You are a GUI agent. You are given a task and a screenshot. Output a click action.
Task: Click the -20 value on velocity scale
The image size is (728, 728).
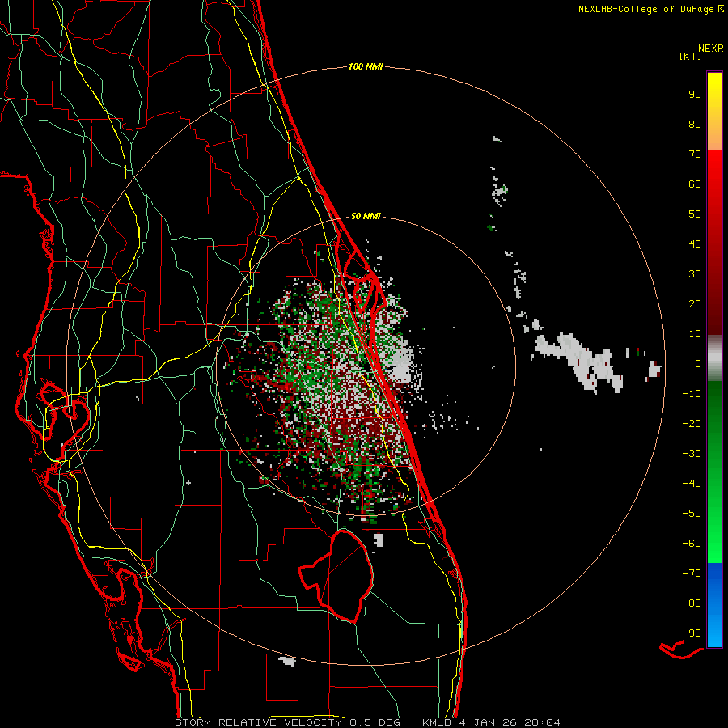692,423
